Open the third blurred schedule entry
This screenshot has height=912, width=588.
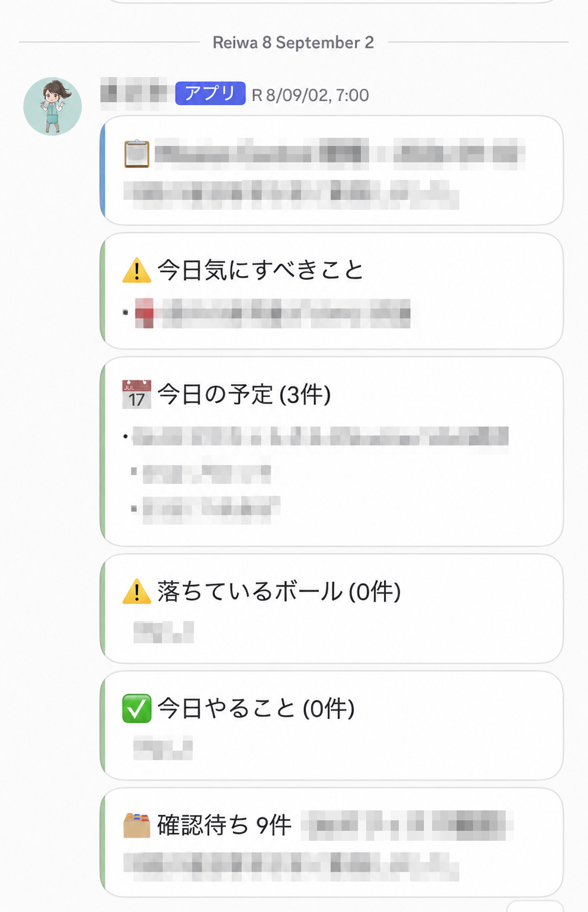click(x=211, y=509)
